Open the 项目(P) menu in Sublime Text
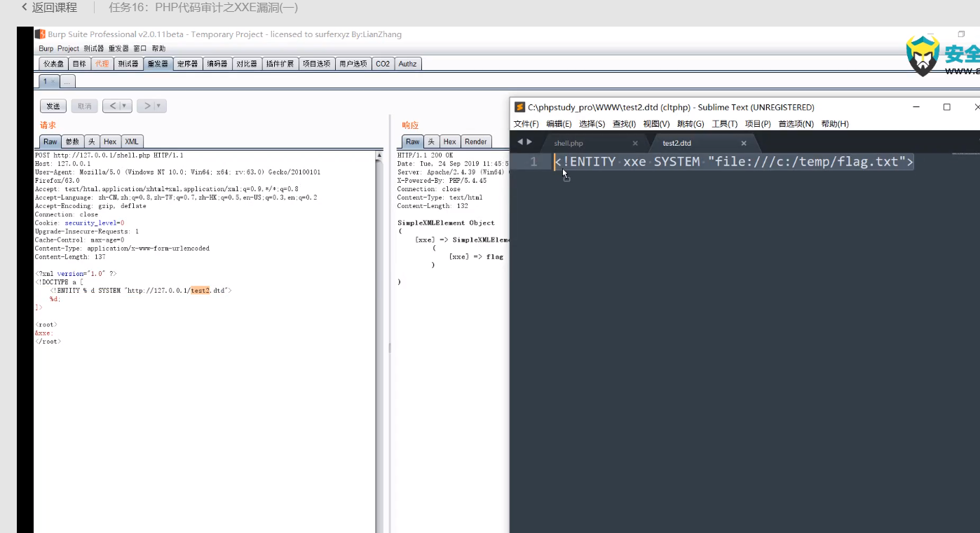The image size is (980, 533). [758, 124]
